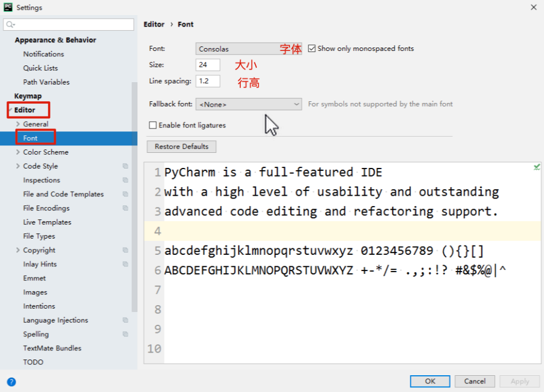Screen dimensions: 544x392
Task: Click the copy icon beside Copyright
Action: [125, 250]
